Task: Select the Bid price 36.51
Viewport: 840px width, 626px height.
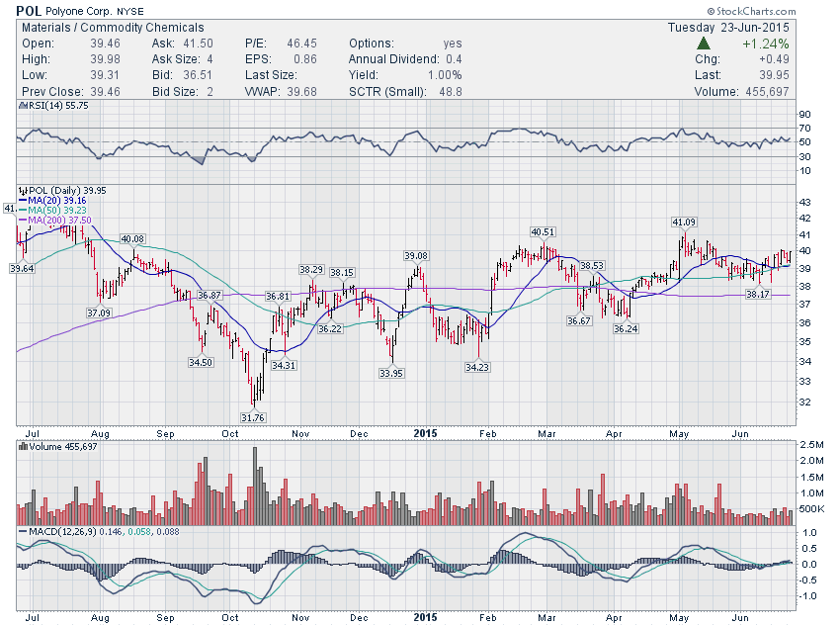Action: tap(198, 75)
